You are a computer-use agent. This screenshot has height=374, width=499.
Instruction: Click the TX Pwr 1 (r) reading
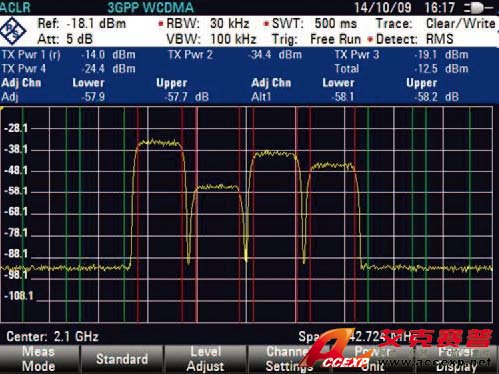(x=69, y=55)
